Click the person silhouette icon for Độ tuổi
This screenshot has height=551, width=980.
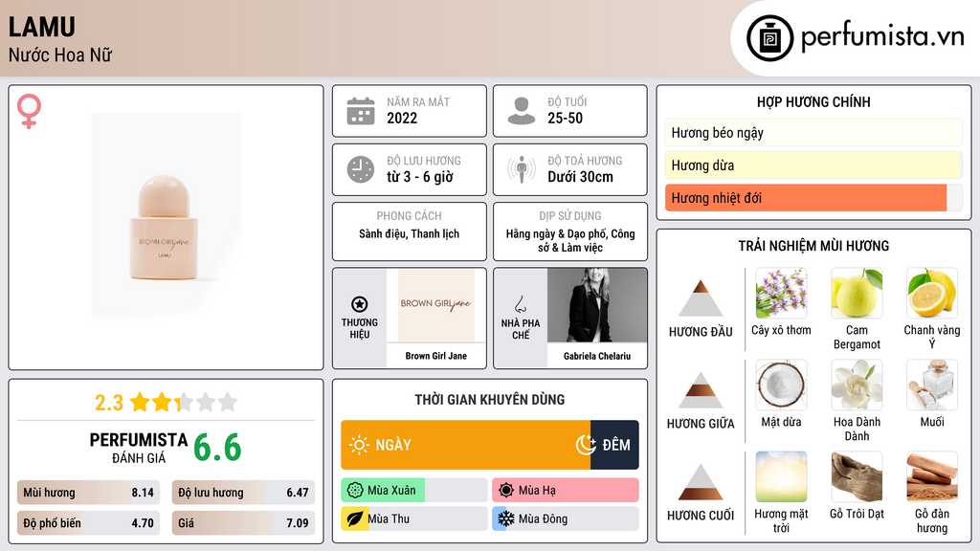(x=522, y=111)
